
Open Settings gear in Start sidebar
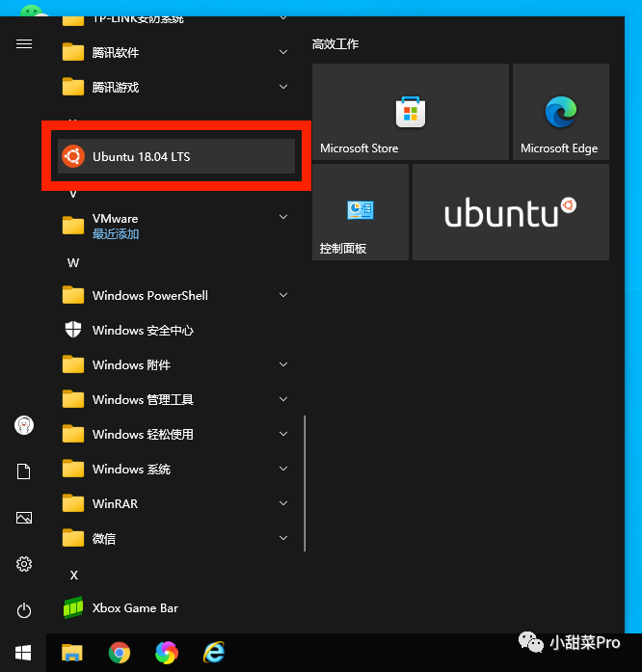click(x=24, y=564)
